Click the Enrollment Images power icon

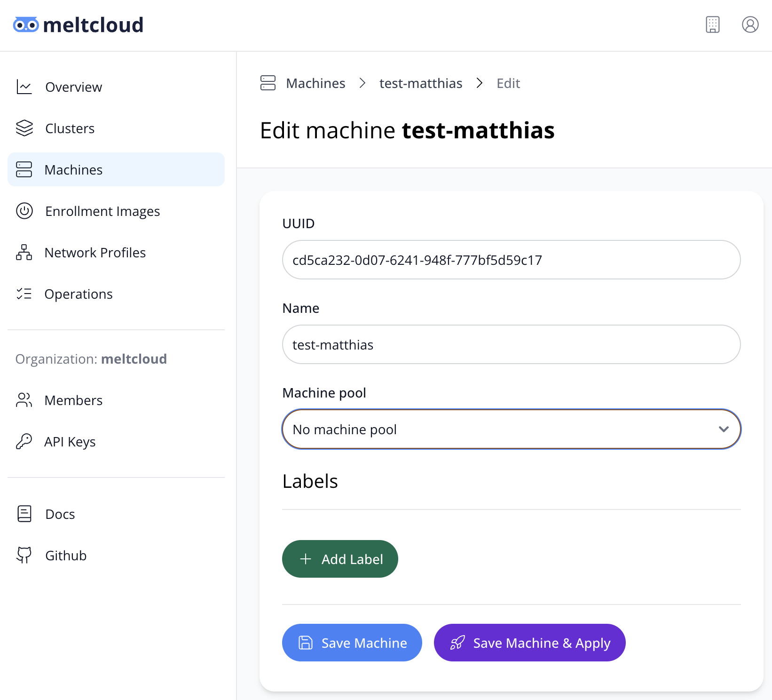pyautogui.click(x=24, y=211)
